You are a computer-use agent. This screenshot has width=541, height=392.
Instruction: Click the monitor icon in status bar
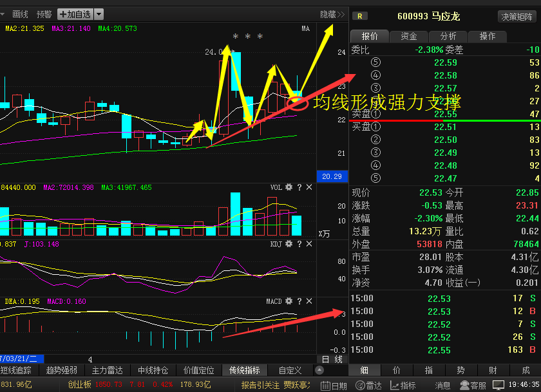[498, 385]
